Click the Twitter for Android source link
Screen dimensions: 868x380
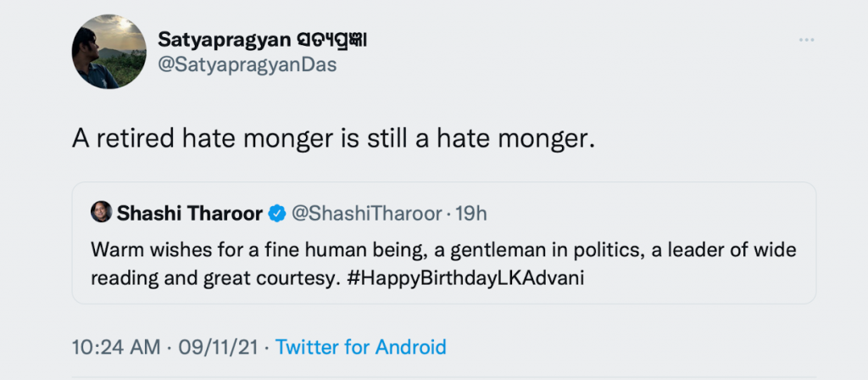point(361,347)
